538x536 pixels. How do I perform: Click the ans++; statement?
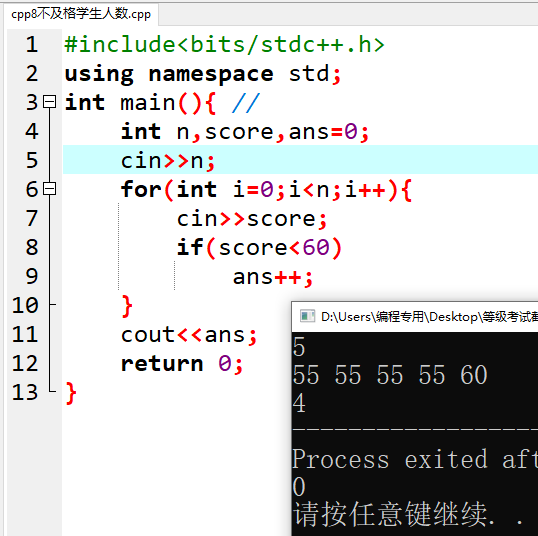pyautogui.click(x=273, y=277)
